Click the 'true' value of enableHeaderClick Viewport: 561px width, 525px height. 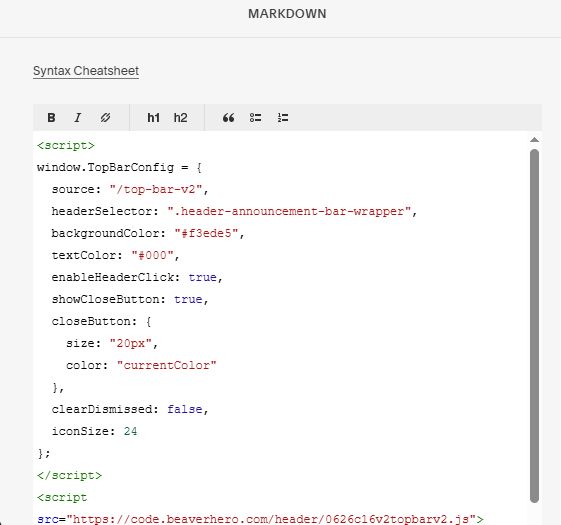(203, 277)
